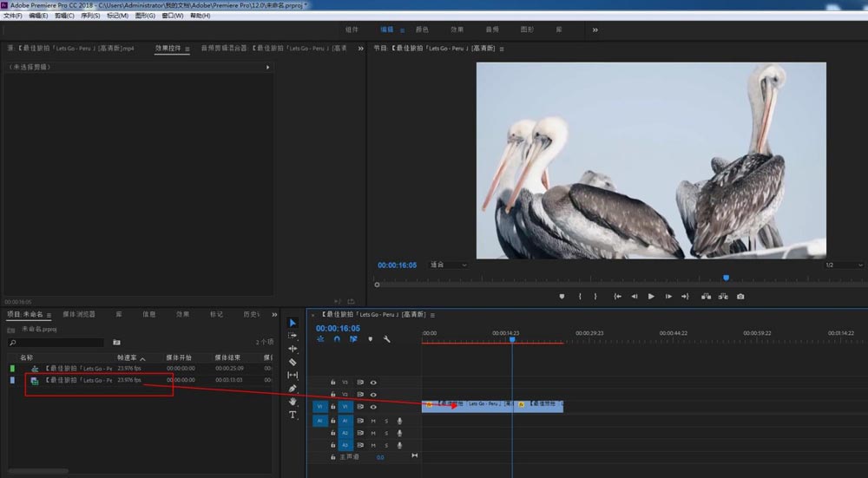Open the 序列(S) menu

[x=90, y=16]
